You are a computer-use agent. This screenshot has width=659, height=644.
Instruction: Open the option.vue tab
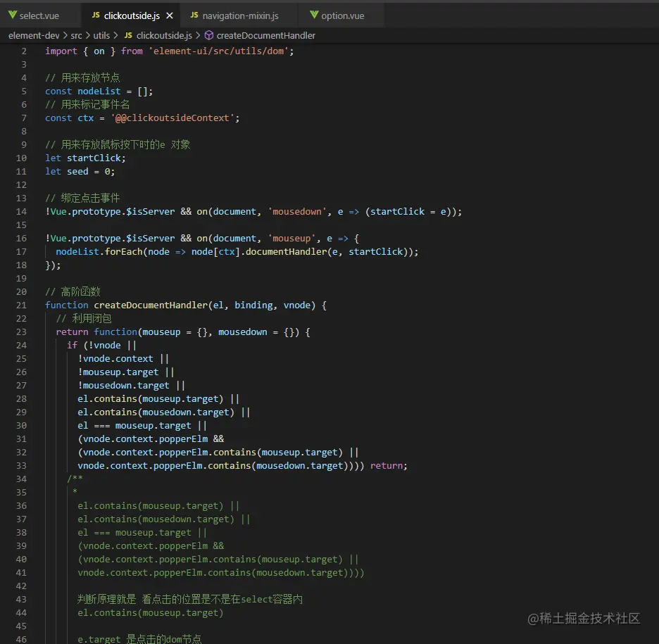coord(343,15)
